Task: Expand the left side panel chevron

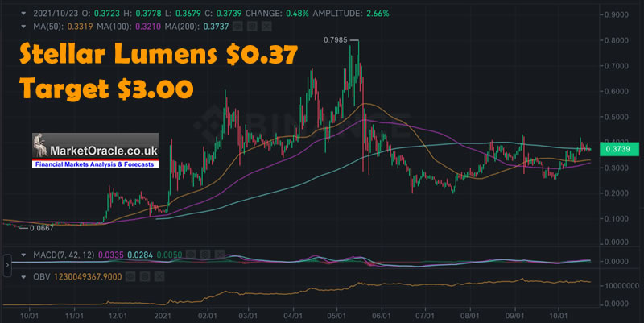Action: (7, 266)
